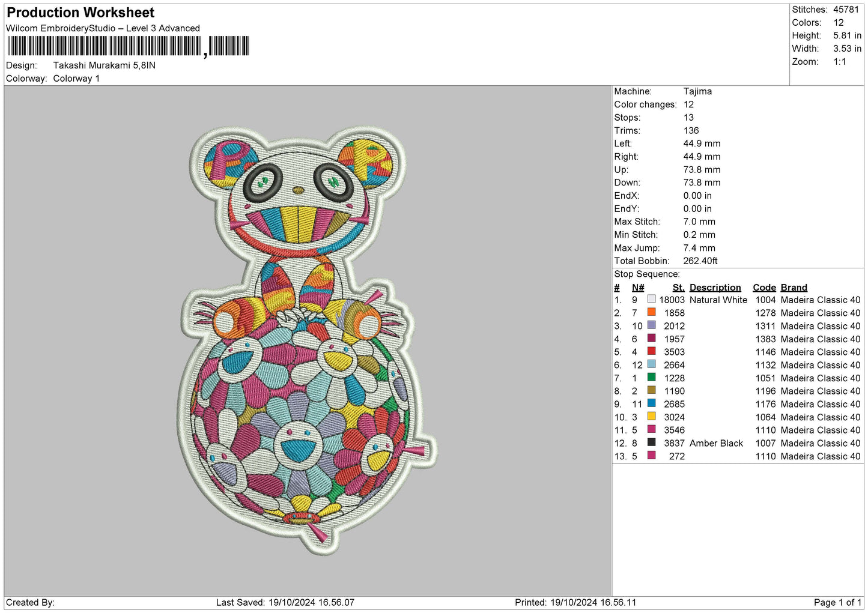
Task: Click stitch count 3503 in row 5
Action: click(675, 352)
